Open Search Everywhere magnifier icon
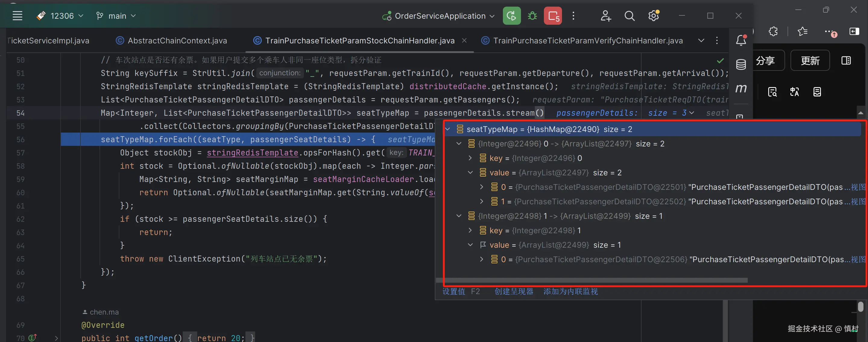Screen dimensions: 868x342 [x=629, y=16]
